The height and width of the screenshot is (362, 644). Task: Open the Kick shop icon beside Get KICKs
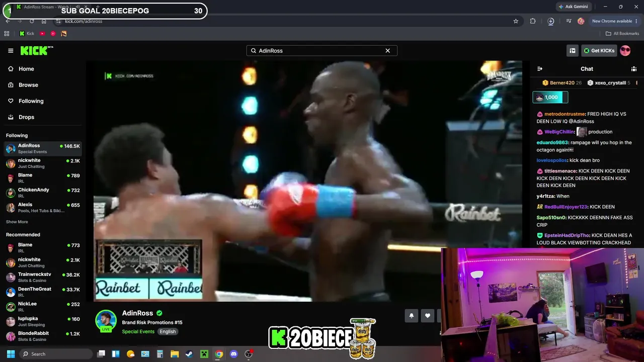point(573,51)
